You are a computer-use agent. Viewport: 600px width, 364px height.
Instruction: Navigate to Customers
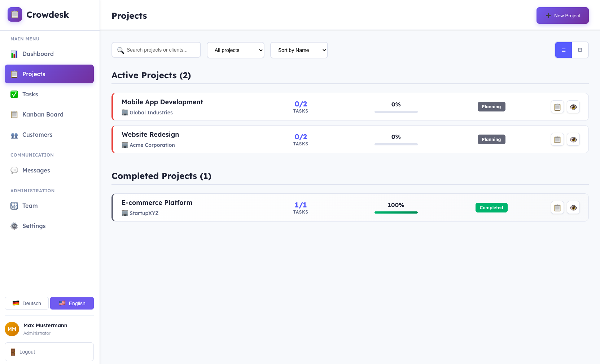(x=49, y=135)
